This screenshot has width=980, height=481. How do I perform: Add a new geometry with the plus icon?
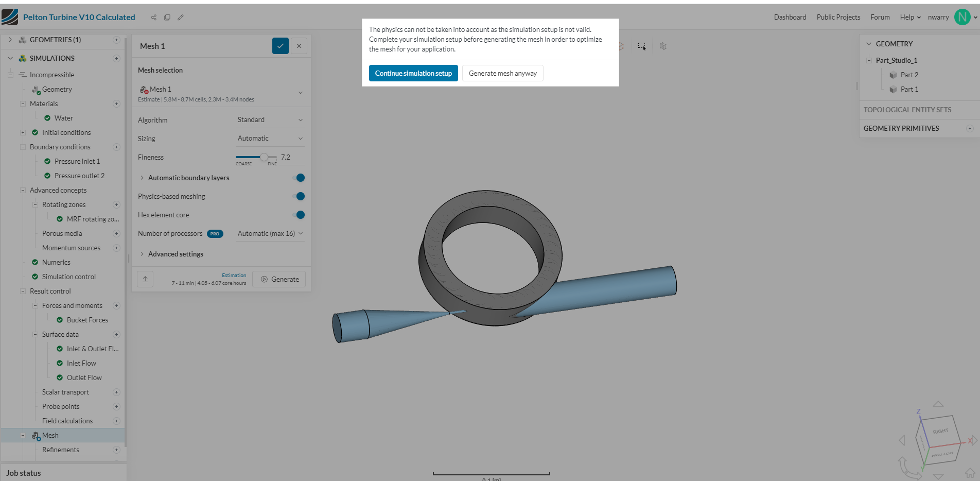(116, 40)
